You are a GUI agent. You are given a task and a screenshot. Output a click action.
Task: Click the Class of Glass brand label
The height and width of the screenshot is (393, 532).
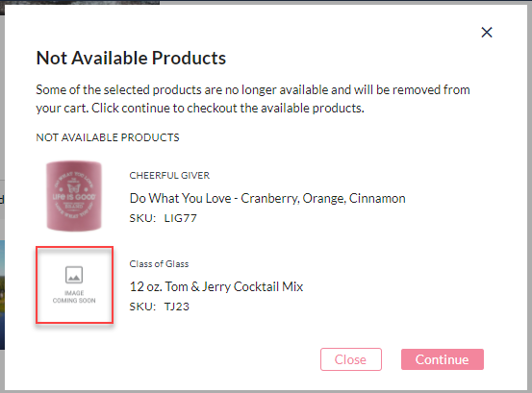pyautogui.click(x=159, y=264)
